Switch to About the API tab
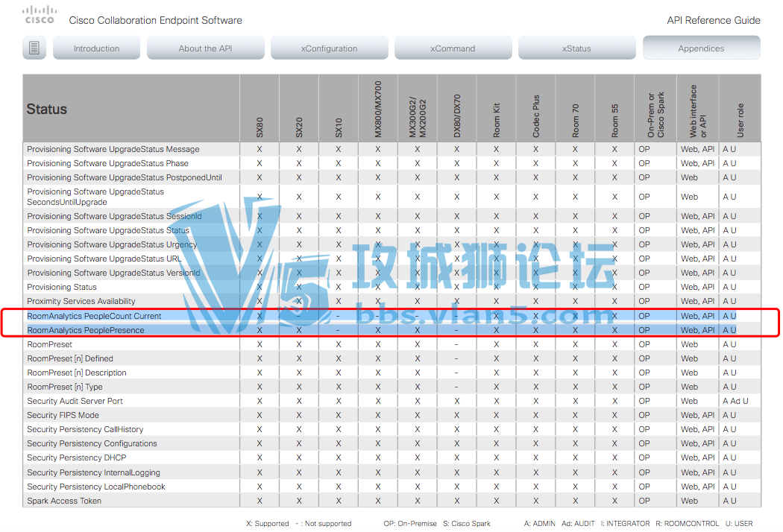This screenshot has height=532, width=783. 205,48
